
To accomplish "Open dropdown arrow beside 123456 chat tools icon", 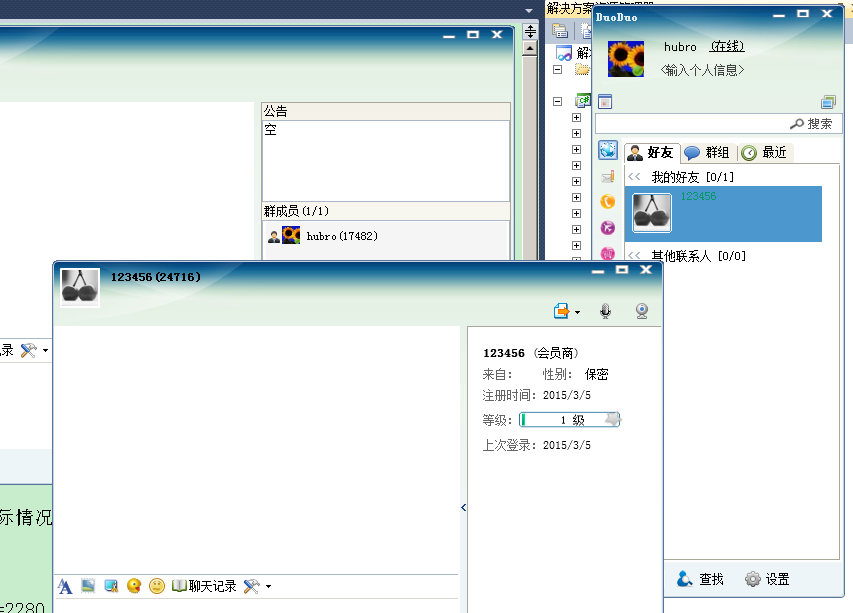I will [x=268, y=586].
